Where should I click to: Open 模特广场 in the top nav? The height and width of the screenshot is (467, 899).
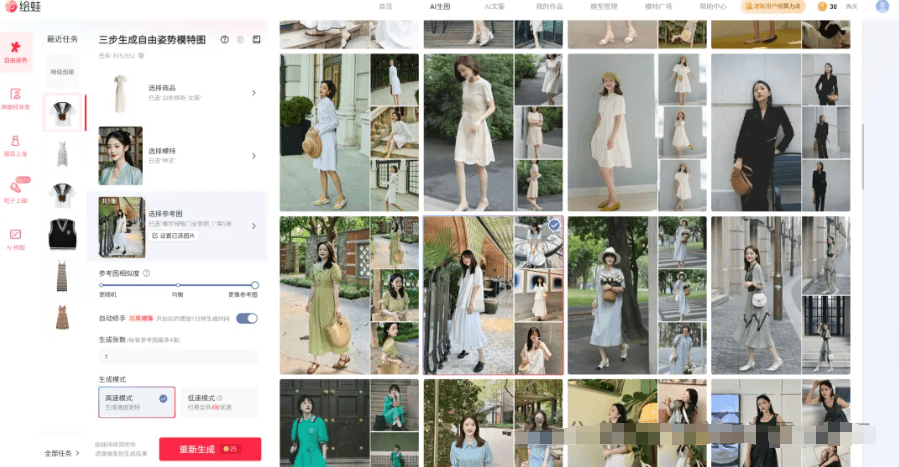point(658,6)
